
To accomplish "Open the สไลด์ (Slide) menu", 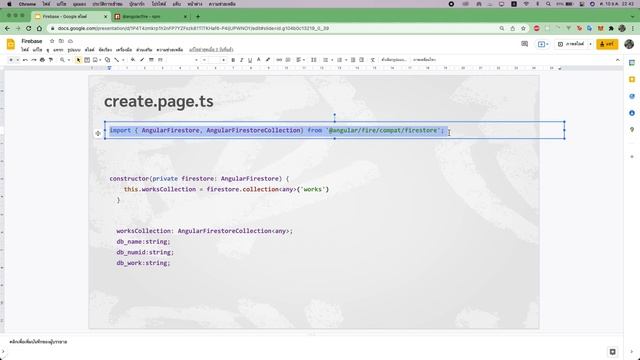I will point(90,49).
